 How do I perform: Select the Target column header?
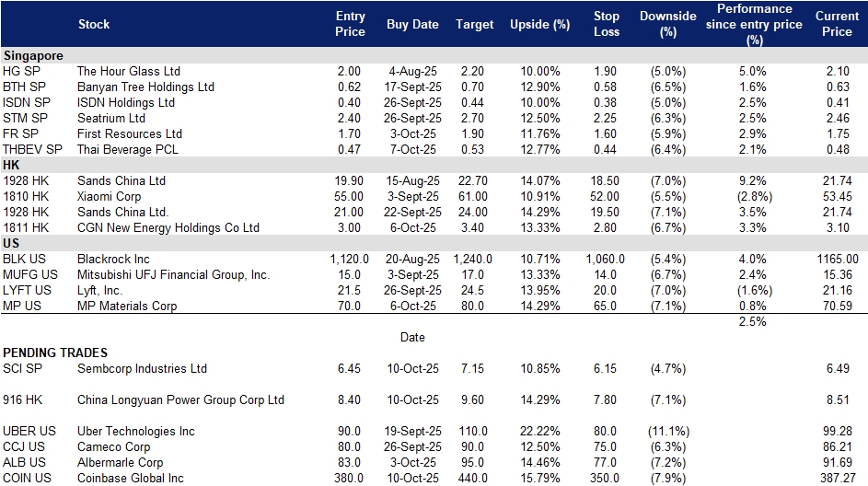tap(474, 24)
